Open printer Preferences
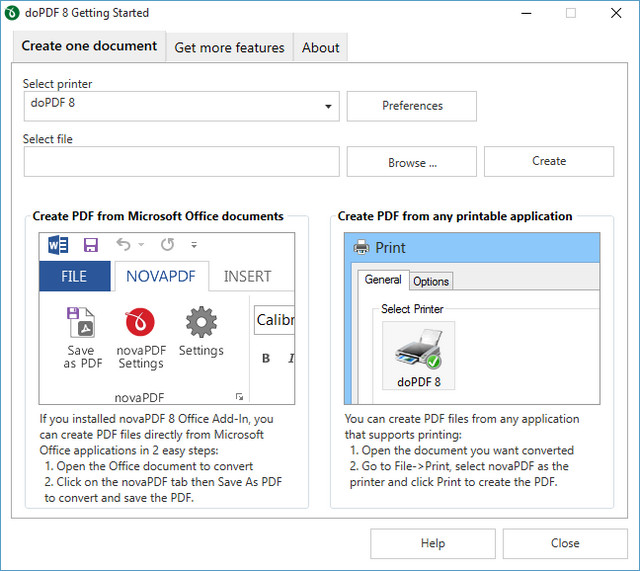 411,106
